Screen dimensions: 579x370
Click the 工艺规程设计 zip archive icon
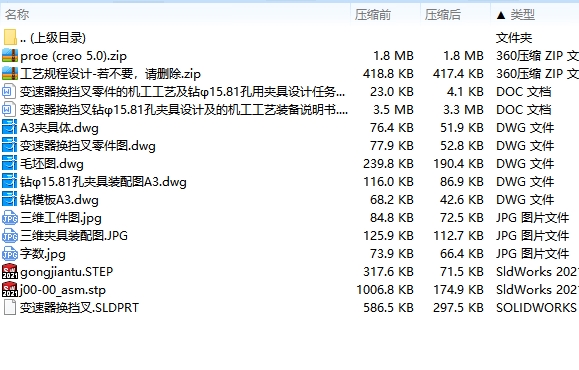pos(10,73)
